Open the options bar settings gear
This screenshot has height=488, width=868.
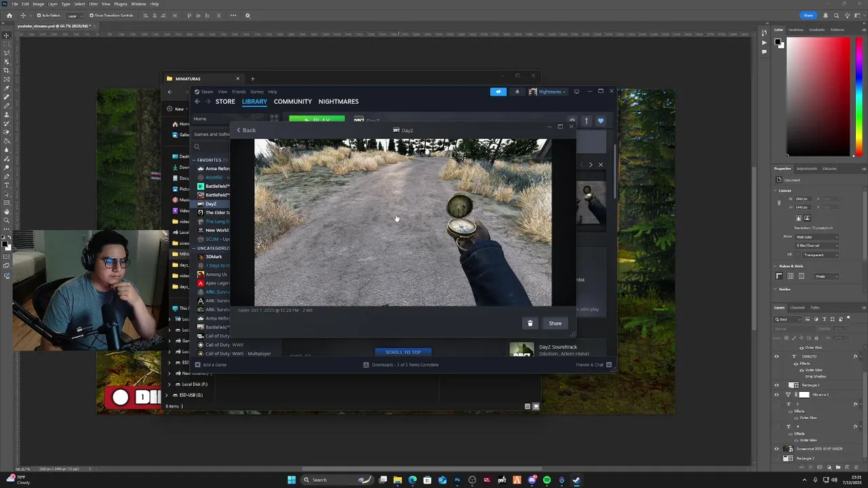pos(248,16)
